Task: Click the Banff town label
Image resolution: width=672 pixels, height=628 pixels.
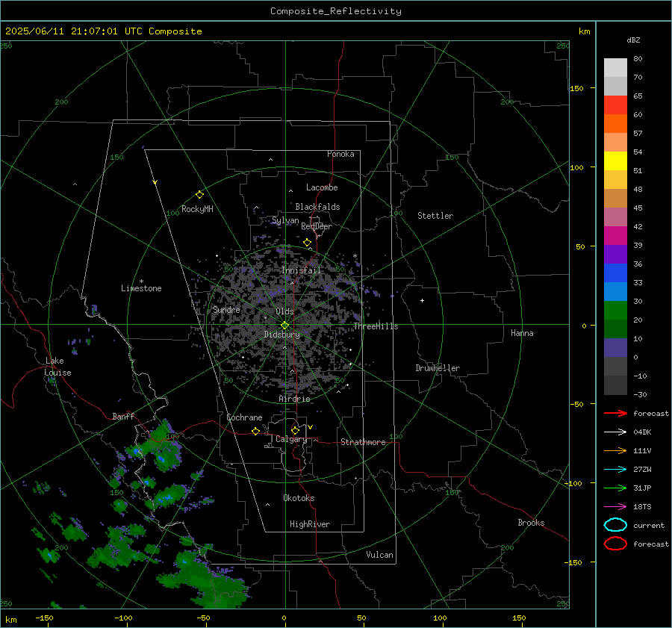Action: tap(123, 417)
